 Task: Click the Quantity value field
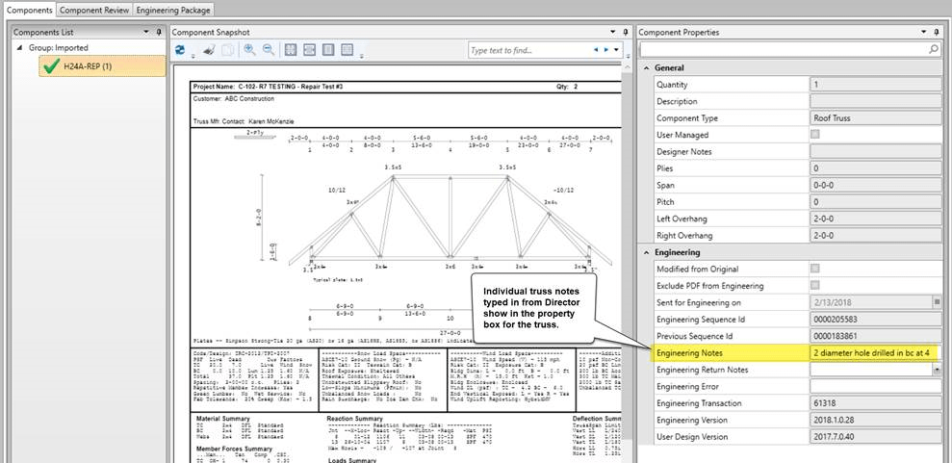(x=876, y=85)
